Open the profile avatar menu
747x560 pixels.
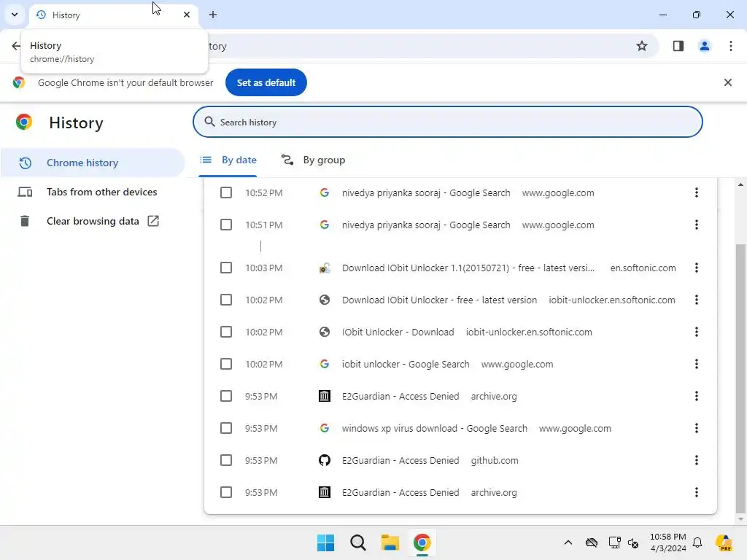[x=704, y=46]
